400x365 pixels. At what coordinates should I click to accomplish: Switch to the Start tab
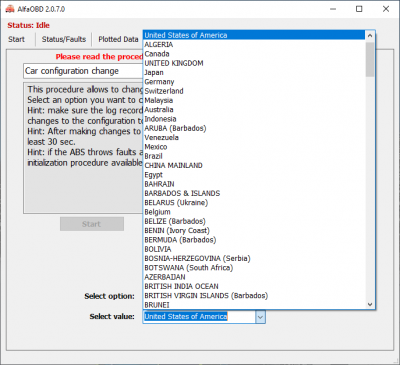[x=16, y=39]
